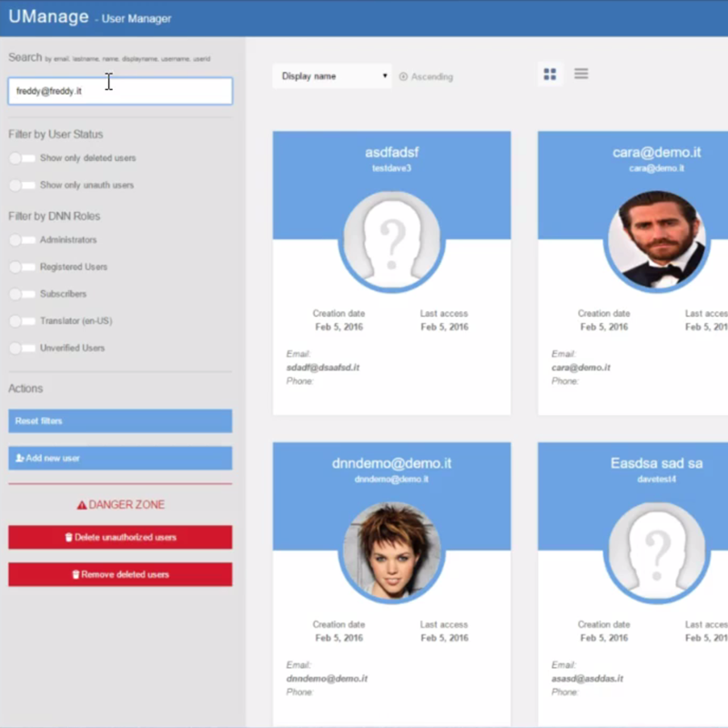This screenshot has height=728, width=728.
Task: Click the Filter by User Status heading
Action: (56, 134)
